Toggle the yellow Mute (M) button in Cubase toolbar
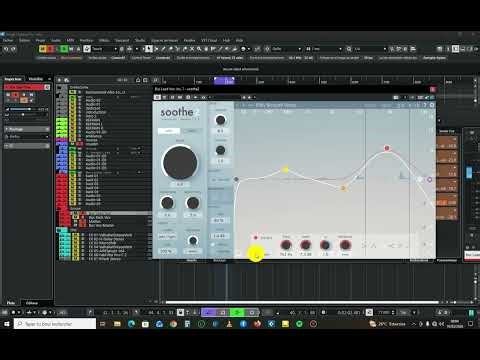The image size is (480, 360). pos(43,49)
